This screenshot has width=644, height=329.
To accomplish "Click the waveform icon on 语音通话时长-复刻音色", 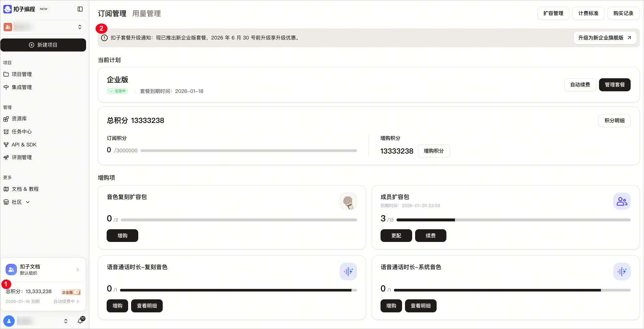I will [x=348, y=271].
